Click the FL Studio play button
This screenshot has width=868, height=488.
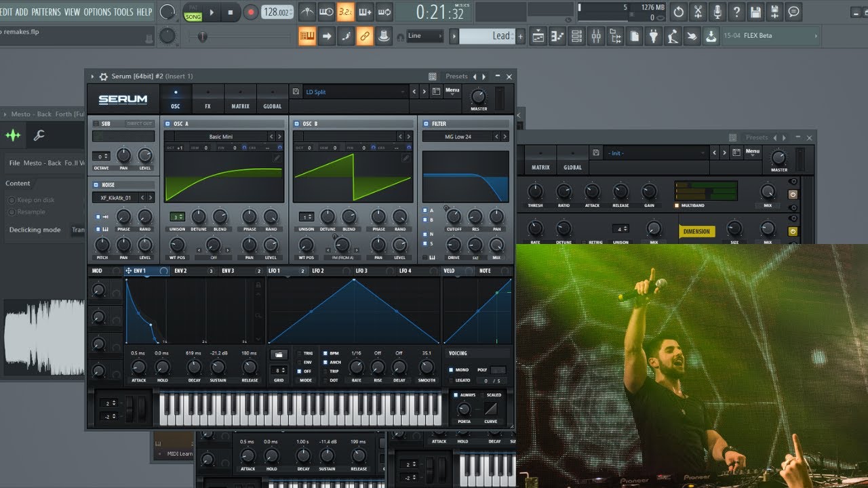[212, 12]
